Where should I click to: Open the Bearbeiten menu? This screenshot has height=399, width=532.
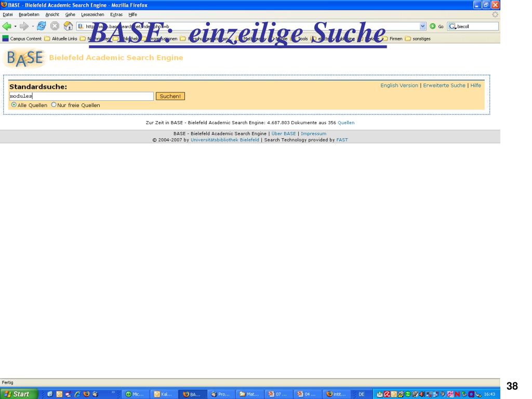29,15
